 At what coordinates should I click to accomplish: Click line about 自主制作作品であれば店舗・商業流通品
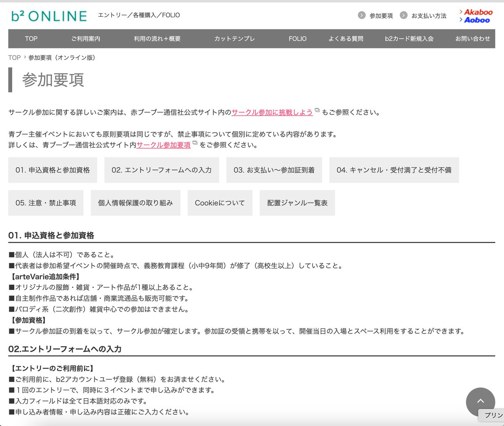click(99, 298)
